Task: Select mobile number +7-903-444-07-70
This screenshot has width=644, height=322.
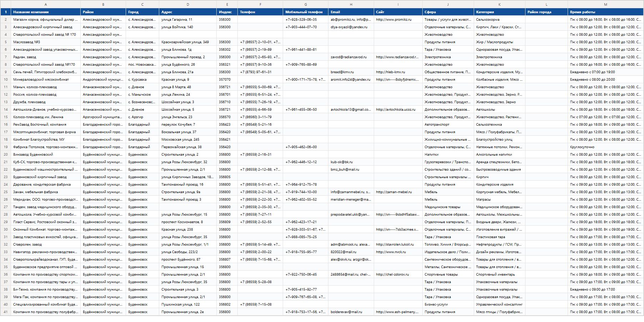Action: pyautogui.click(x=306, y=27)
